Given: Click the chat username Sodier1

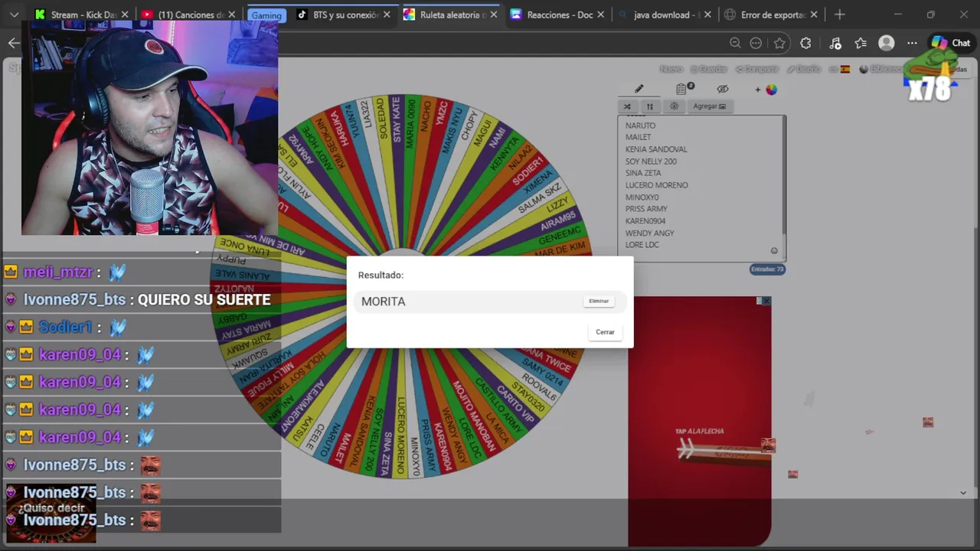Looking at the screenshot, I should 65,328.
